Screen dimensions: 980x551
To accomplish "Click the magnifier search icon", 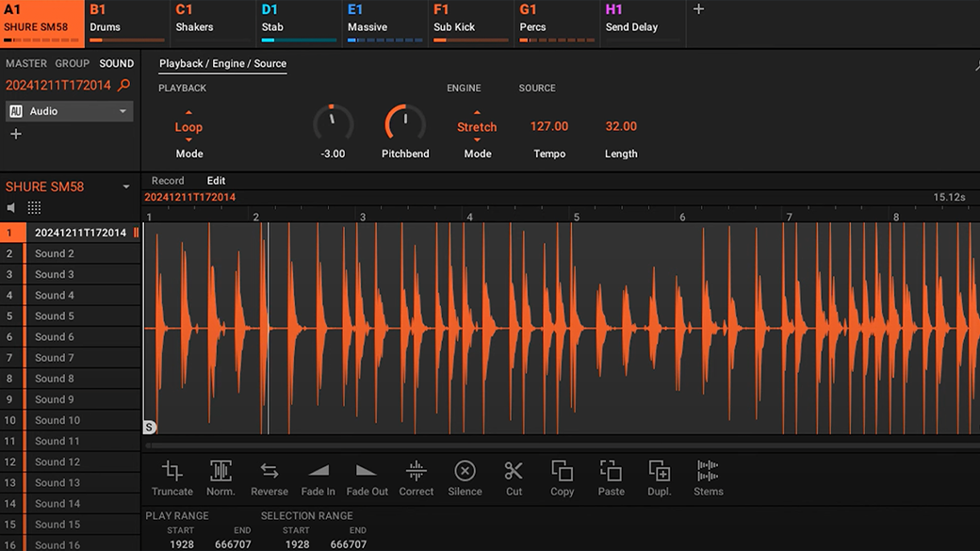I will click(x=124, y=85).
